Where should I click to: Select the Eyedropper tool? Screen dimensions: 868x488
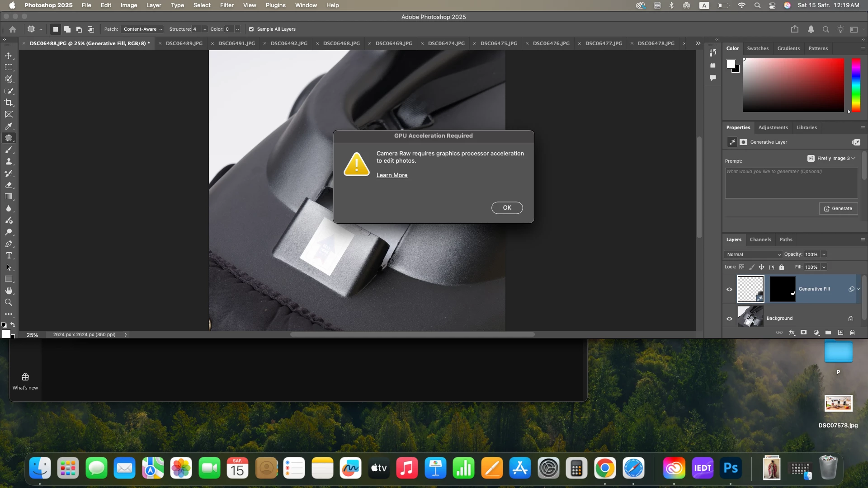tap(9, 126)
